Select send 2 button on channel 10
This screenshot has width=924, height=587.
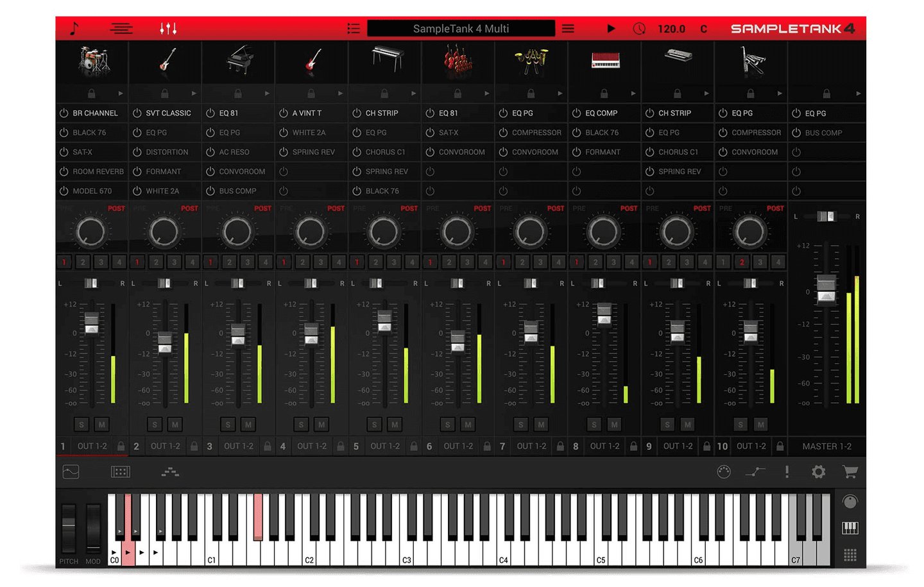(x=742, y=262)
